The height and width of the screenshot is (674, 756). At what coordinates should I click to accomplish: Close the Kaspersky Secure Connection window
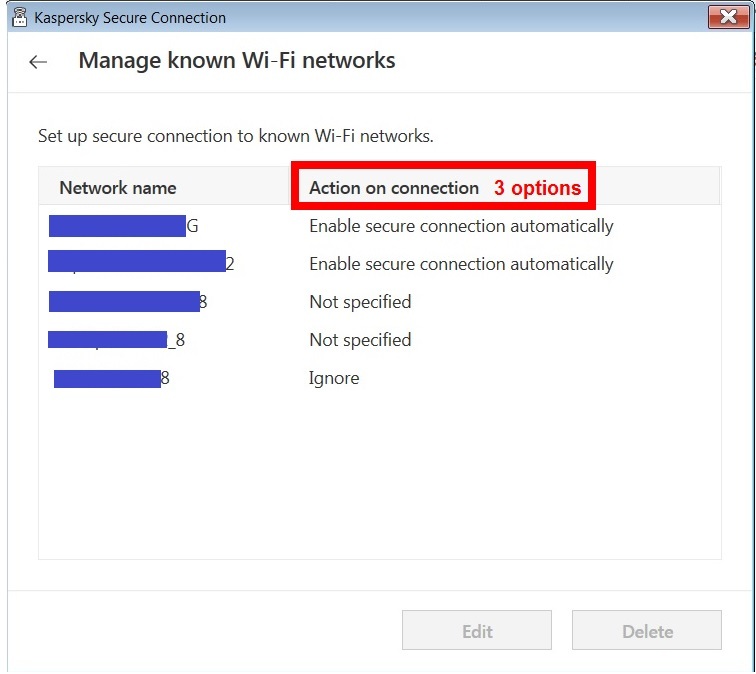[727, 17]
